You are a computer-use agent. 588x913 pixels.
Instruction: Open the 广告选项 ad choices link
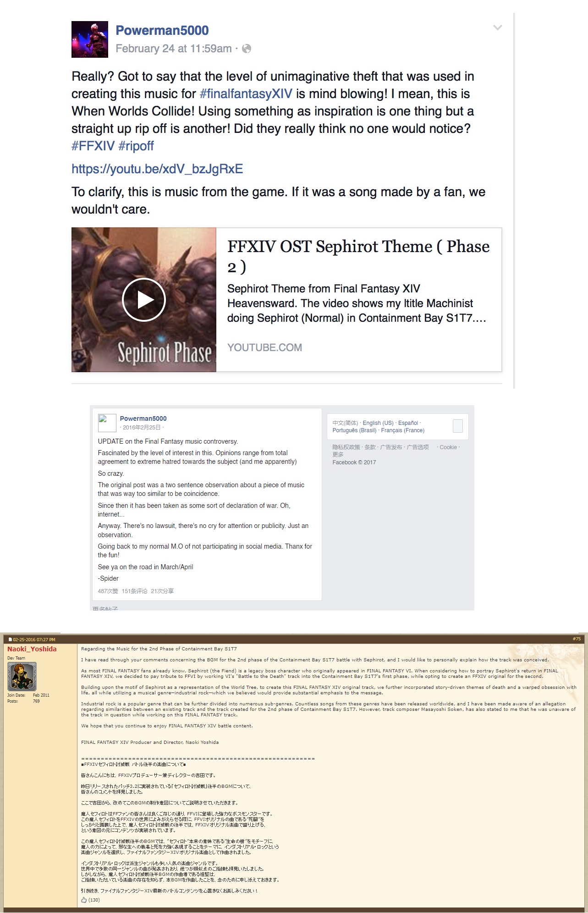click(x=418, y=447)
